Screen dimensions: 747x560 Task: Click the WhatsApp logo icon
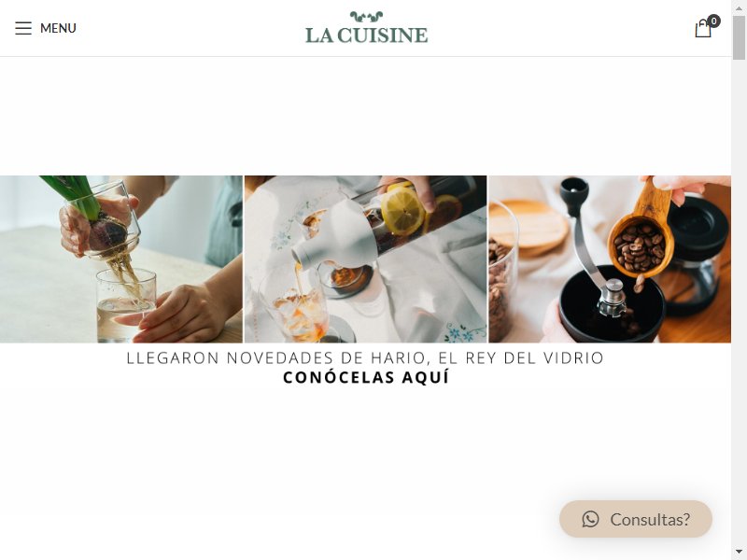590,519
